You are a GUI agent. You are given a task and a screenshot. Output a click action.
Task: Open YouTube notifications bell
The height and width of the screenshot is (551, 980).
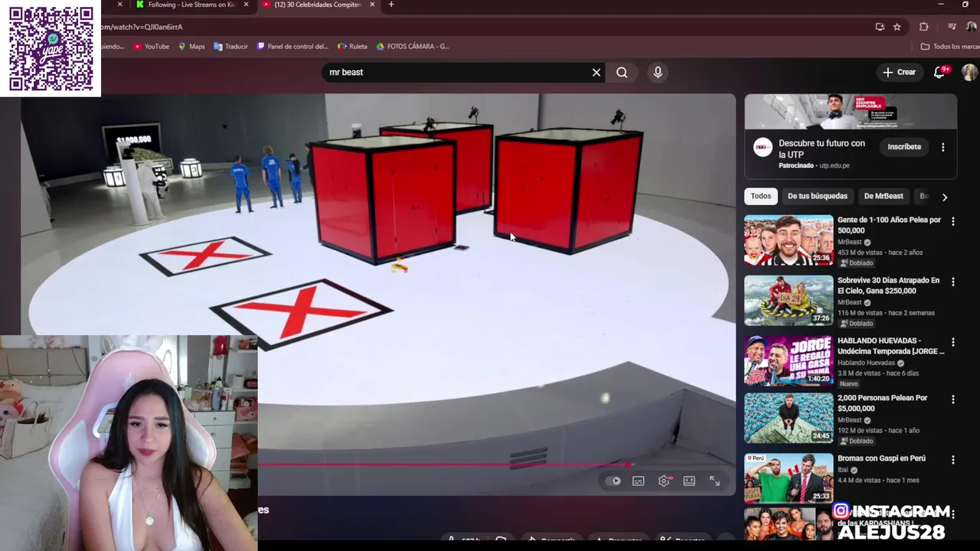click(x=940, y=72)
